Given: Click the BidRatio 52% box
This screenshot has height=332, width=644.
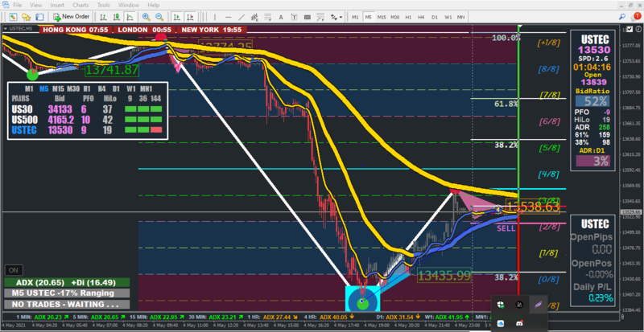Looking at the screenshot, I should (x=592, y=101).
